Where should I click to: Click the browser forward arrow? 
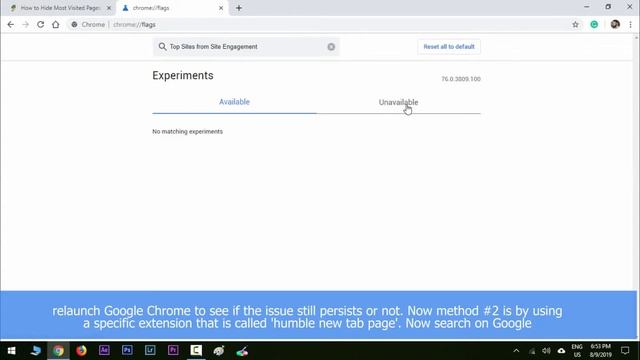[25, 24]
